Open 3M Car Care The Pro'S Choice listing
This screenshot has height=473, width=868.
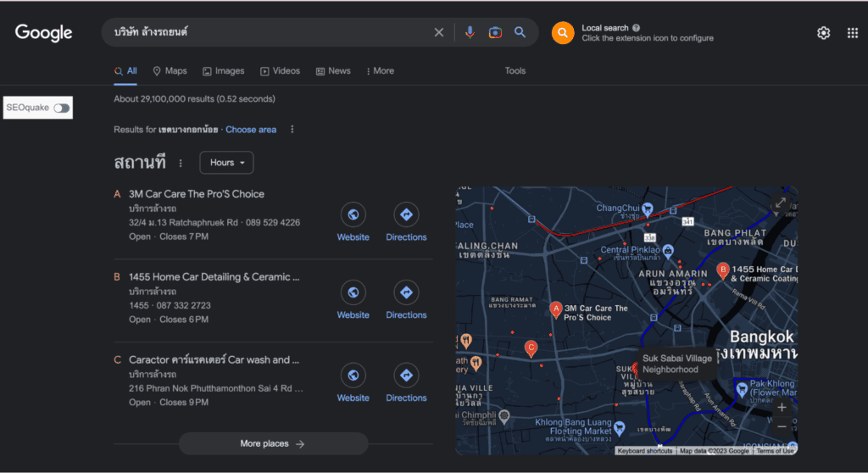click(197, 194)
